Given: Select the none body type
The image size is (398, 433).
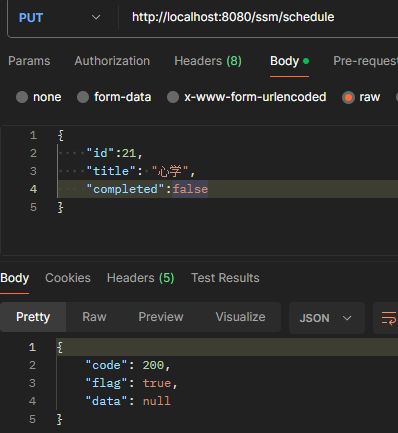Looking at the screenshot, I should [39, 97].
